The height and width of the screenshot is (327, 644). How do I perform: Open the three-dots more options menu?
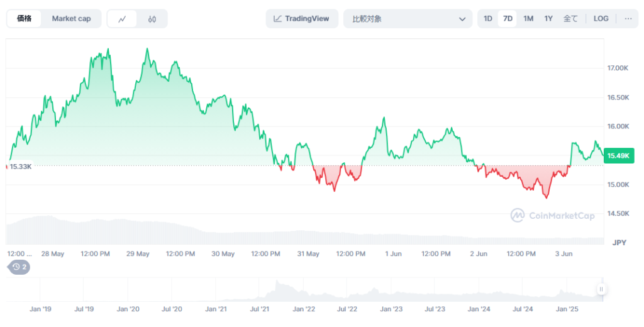[x=628, y=19]
